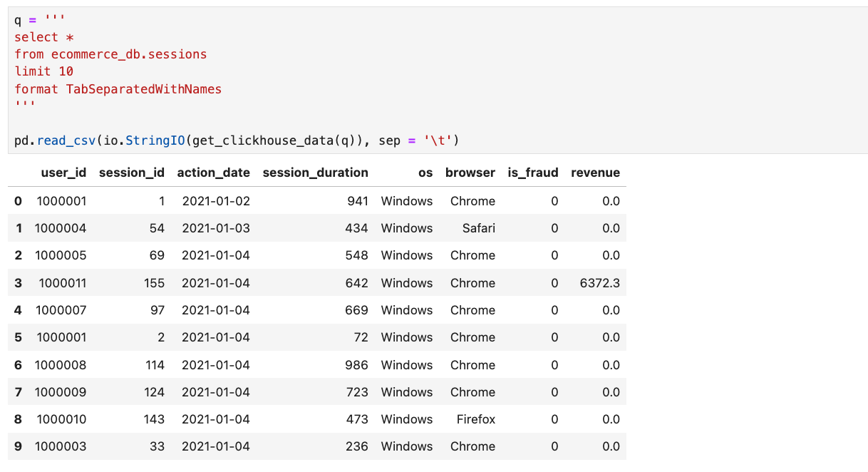
Task: Click the revenue column header
Action: 595,173
